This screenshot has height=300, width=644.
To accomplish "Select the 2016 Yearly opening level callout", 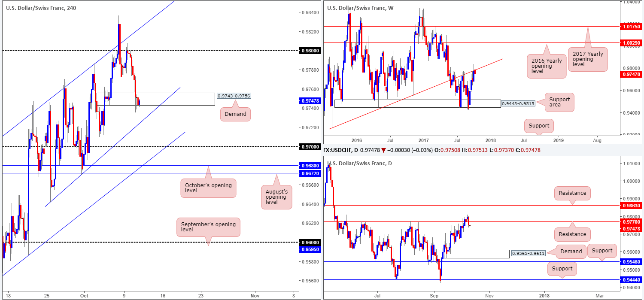I will pyautogui.click(x=547, y=66).
